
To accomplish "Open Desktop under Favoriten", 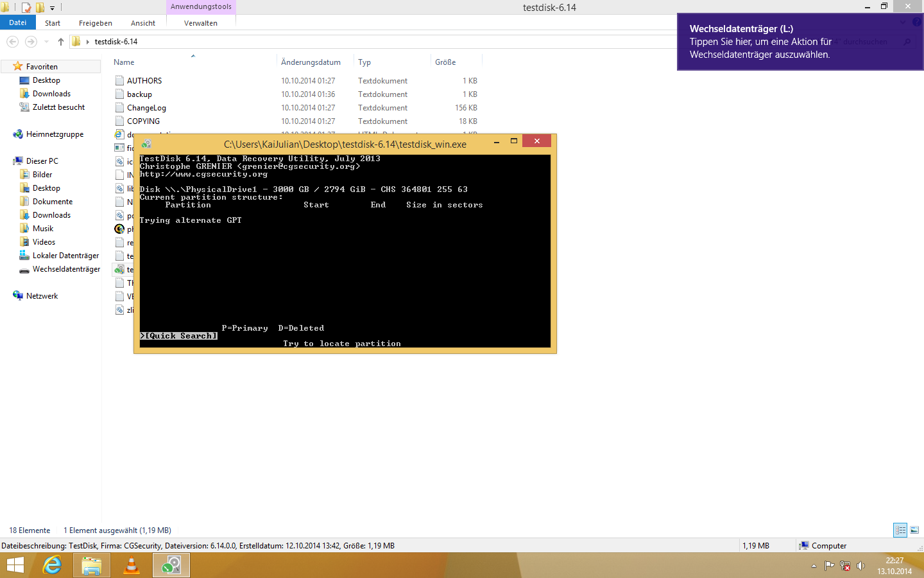I will point(46,80).
